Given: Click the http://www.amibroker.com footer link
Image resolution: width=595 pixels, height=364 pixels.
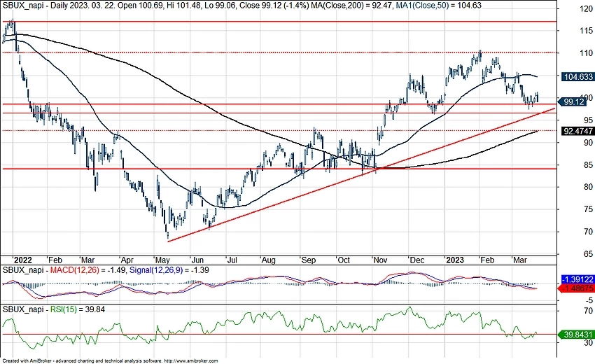Looking at the screenshot, I should click(x=192, y=361).
